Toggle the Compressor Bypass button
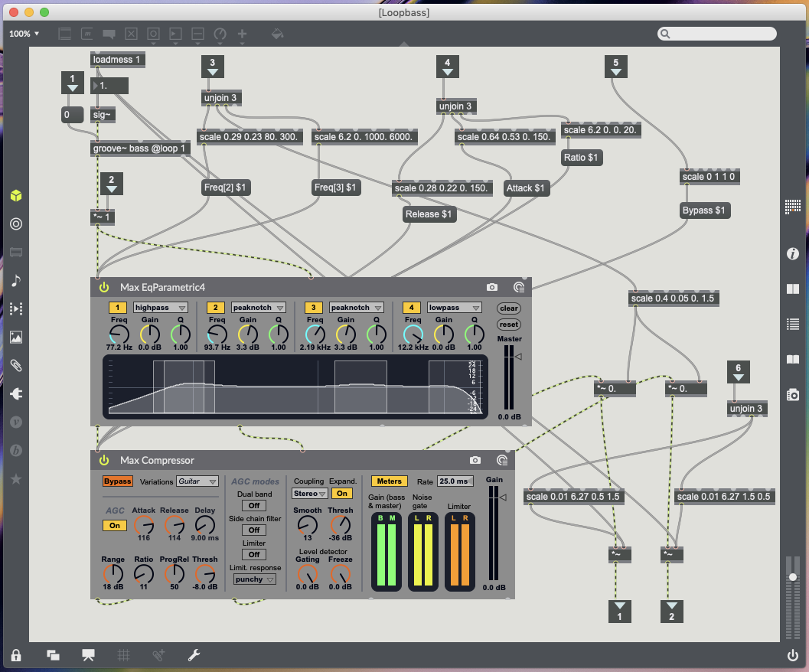Image resolution: width=809 pixels, height=672 pixels. point(118,481)
